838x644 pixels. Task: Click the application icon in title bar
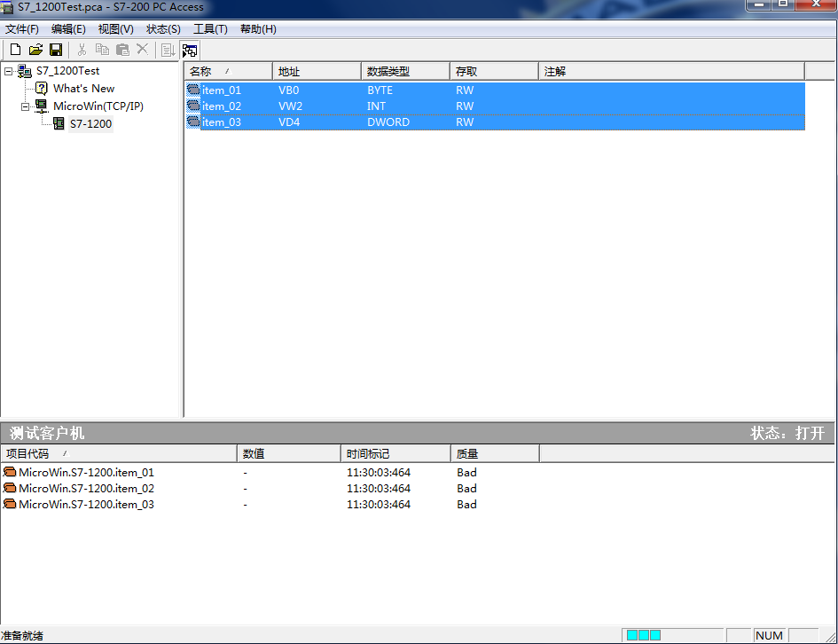[x=7, y=7]
